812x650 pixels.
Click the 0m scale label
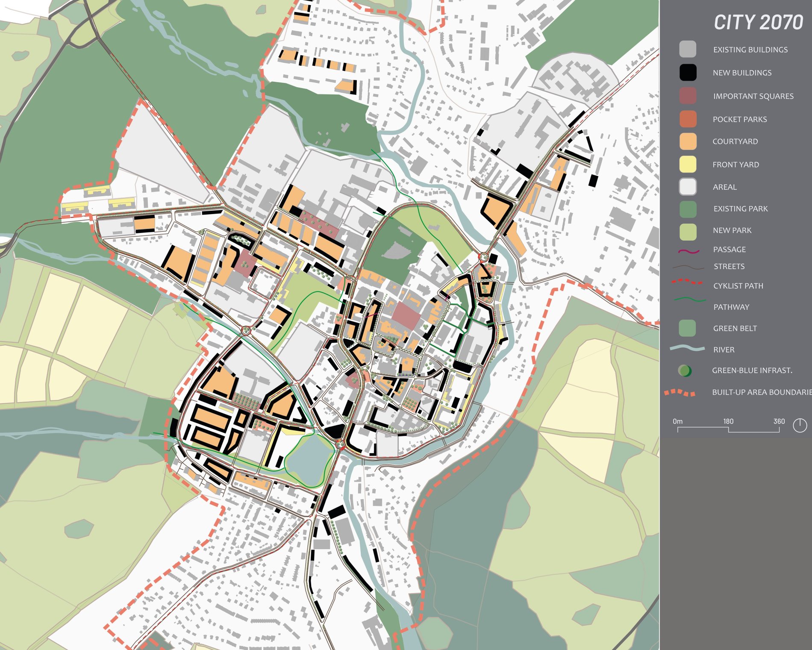[x=678, y=421]
